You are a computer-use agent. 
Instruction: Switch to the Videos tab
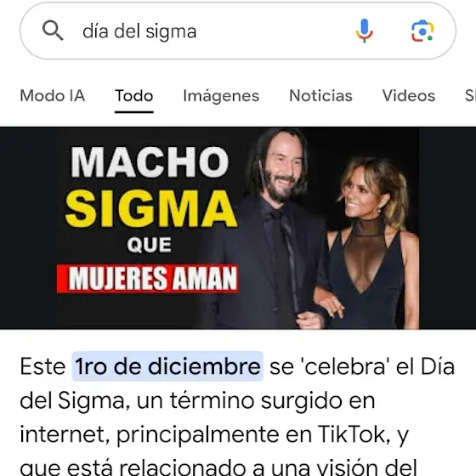(409, 96)
